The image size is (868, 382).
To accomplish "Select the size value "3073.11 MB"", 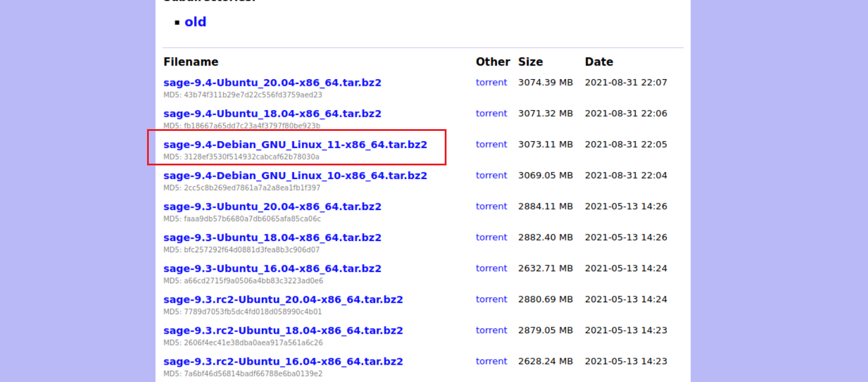I will coord(546,144).
